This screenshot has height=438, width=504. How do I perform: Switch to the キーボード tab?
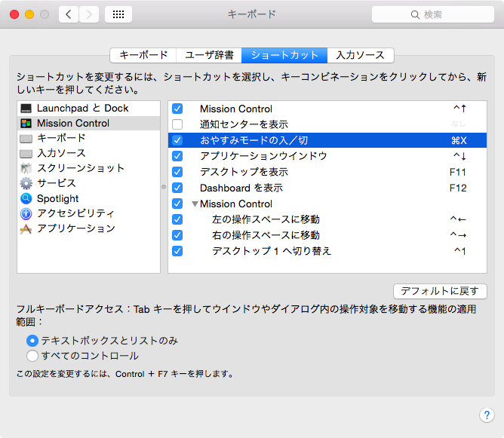click(x=143, y=55)
